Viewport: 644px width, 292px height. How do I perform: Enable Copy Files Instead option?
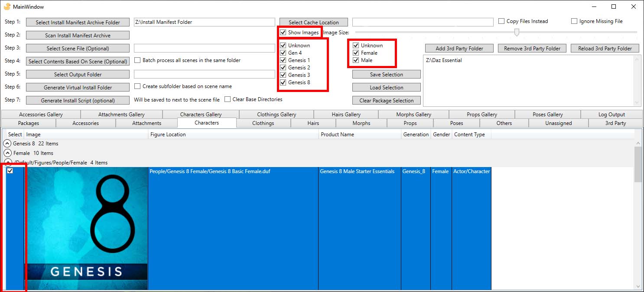pos(501,21)
